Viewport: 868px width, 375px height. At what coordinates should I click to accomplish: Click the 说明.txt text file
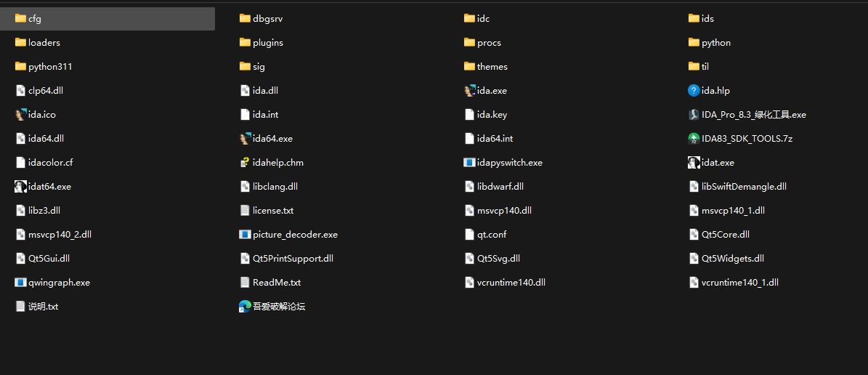point(36,306)
